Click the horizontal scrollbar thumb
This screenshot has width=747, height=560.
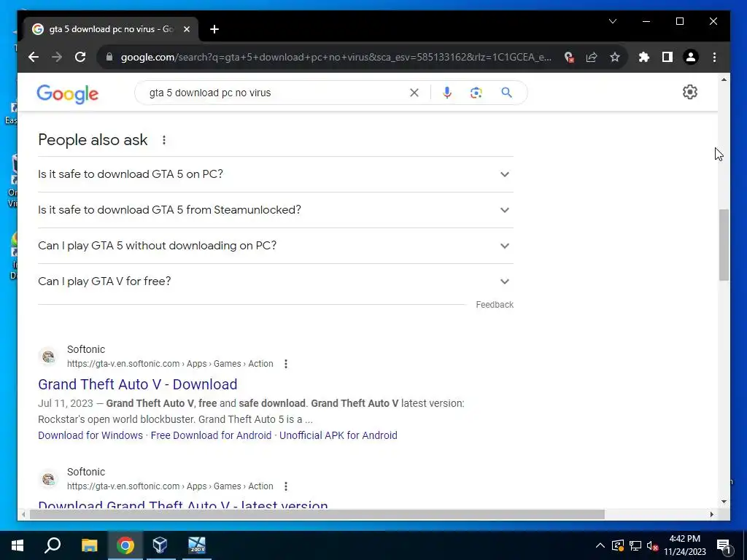(317, 514)
